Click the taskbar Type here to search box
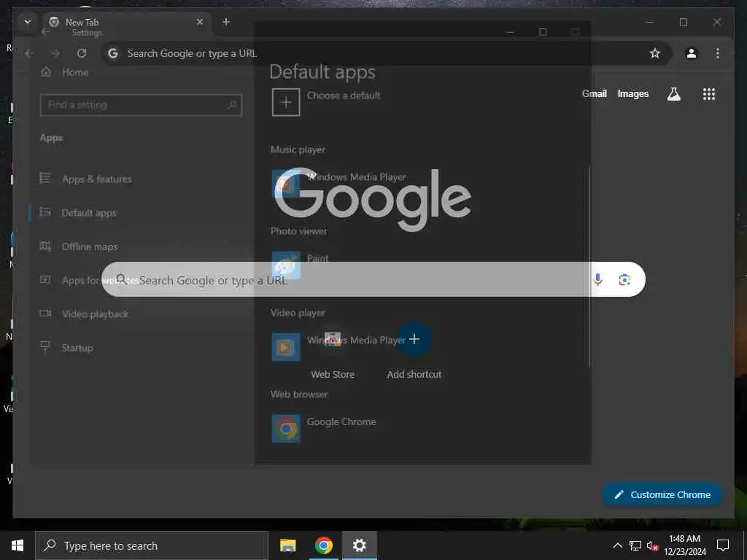The width and height of the screenshot is (747, 560). point(152,545)
